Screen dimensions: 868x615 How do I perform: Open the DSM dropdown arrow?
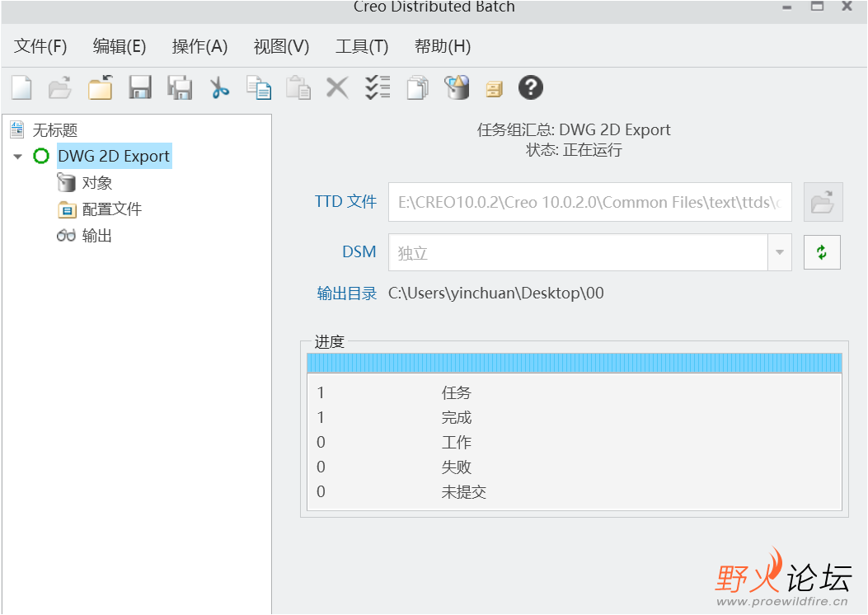(x=780, y=252)
